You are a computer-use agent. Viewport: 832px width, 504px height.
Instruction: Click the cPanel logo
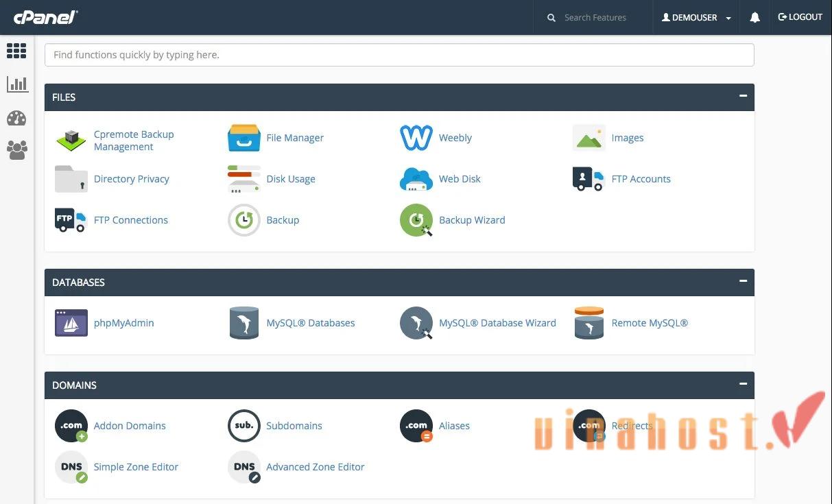pyautogui.click(x=45, y=17)
